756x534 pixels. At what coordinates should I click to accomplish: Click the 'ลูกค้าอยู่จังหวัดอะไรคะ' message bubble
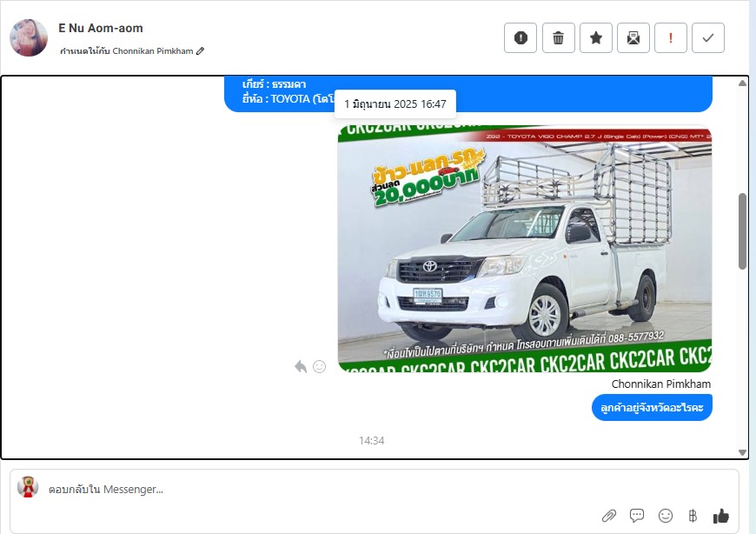pyautogui.click(x=652, y=408)
